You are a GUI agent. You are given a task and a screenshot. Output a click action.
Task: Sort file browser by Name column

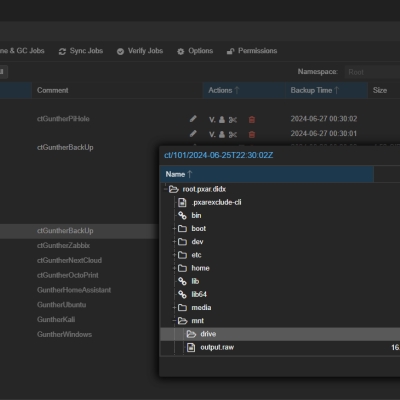[267, 174]
